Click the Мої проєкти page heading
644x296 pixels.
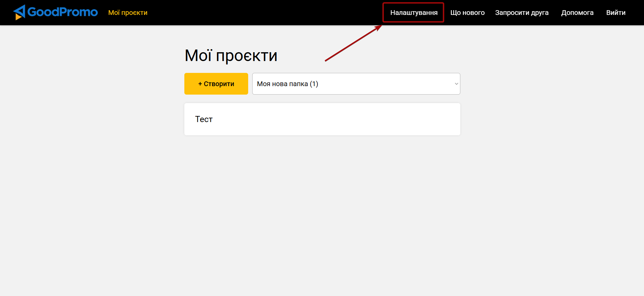click(x=231, y=55)
